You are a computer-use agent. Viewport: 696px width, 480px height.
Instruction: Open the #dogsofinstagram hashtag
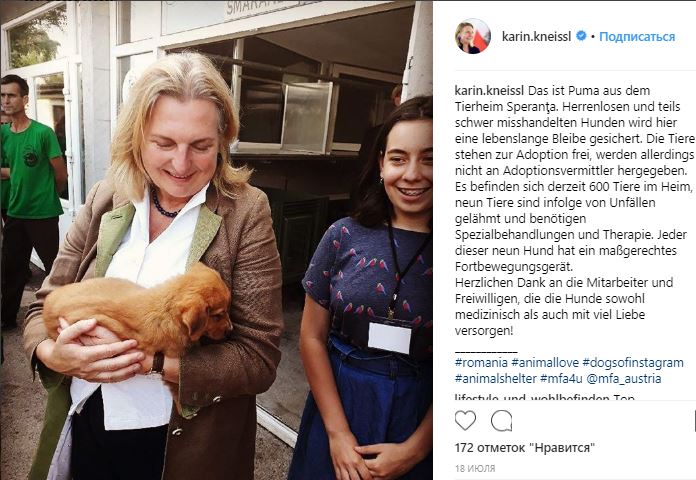coord(633,363)
